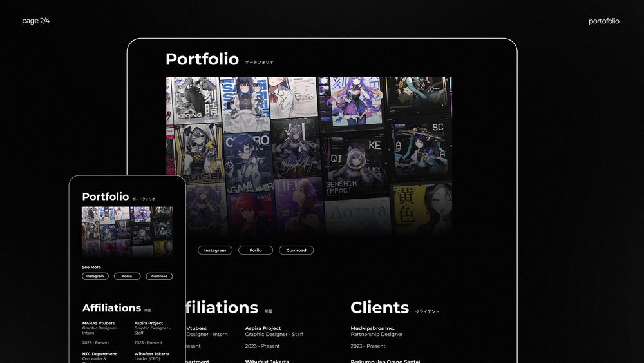Open the purple Birthday script poster thumbnail
644x363 pixels.
point(296,148)
